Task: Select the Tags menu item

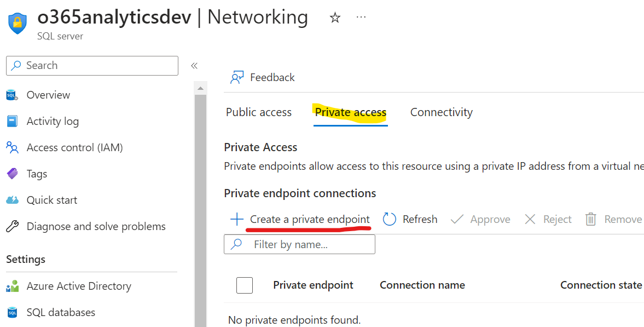Action: (x=37, y=174)
